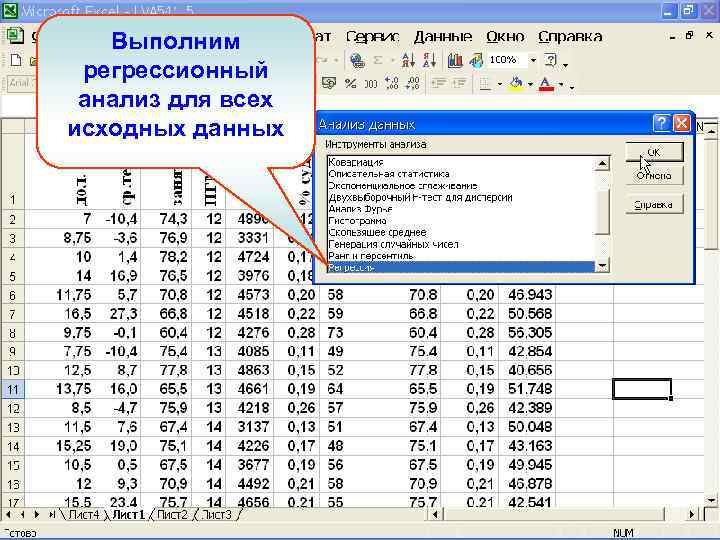The height and width of the screenshot is (540, 720).
Task: Click the Insert Hyperlink globe icon
Action: coord(357,60)
